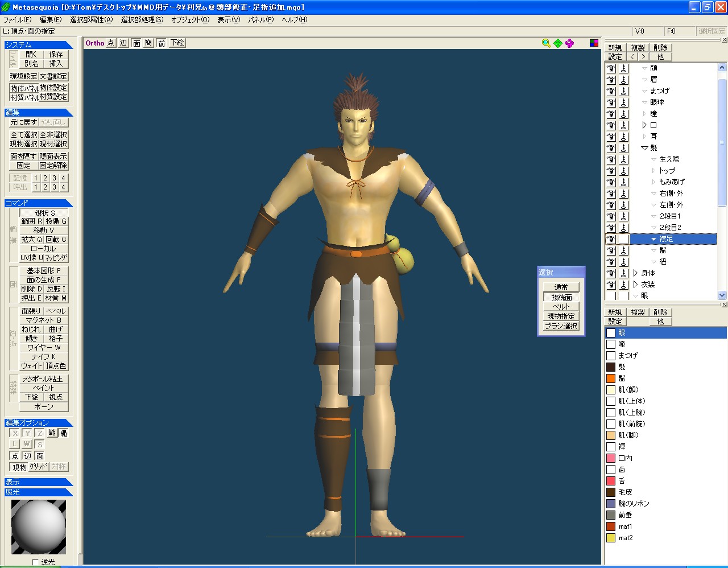Viewport: 728px width, 568px height.
Task: Open the ヘルプ(H) menu
Action: (295, 20)
